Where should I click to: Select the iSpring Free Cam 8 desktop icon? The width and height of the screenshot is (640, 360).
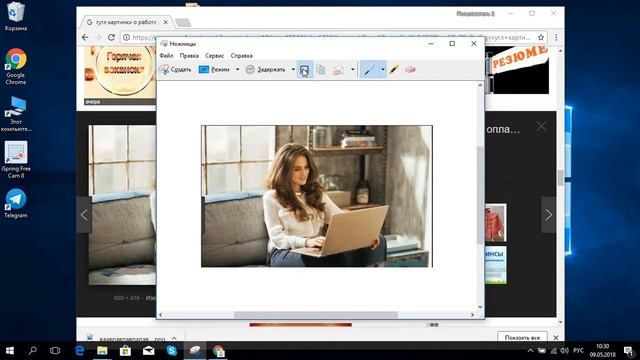point(16,160)
